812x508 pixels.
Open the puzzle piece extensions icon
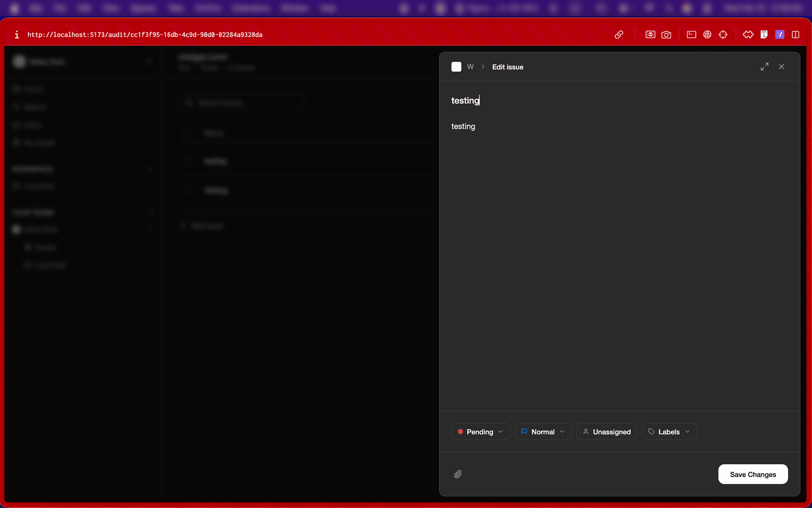click(x=748, y=34)
